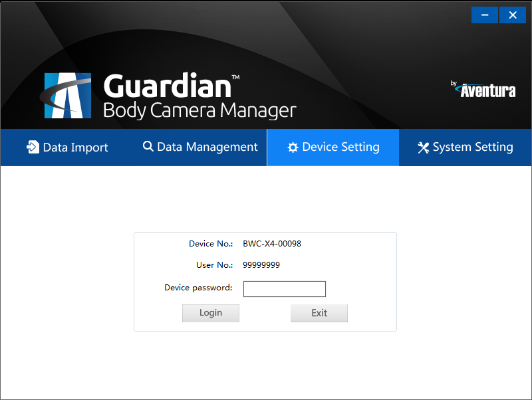Click the Guardian blue 'A' logo emblem
This screenshot has width=532, height=400.
pyautogui.click(x=66, y=94)
